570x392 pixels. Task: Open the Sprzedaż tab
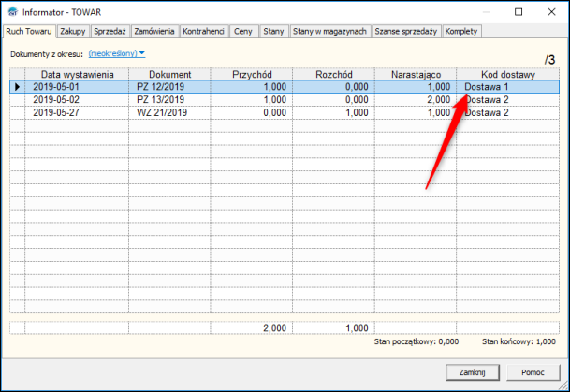(x=110, y=31)
